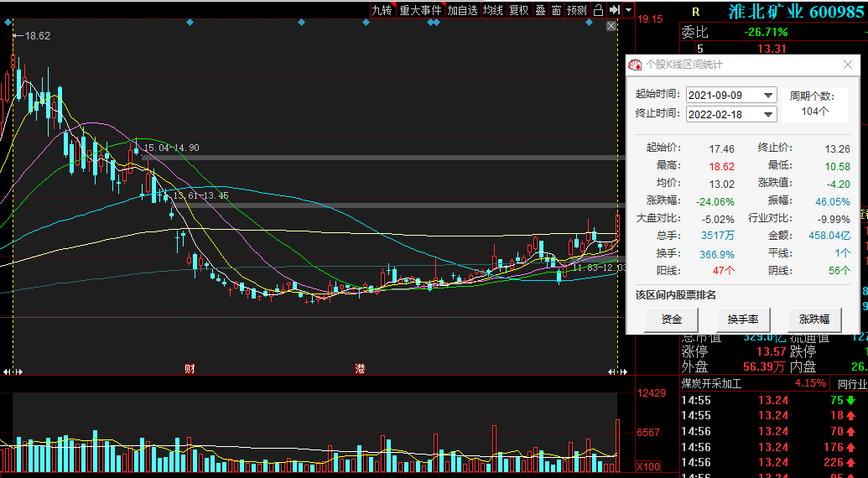This screenshot has height=478, width=868.
Task: Toggle 均线 moving average lines
Action: 492,10
